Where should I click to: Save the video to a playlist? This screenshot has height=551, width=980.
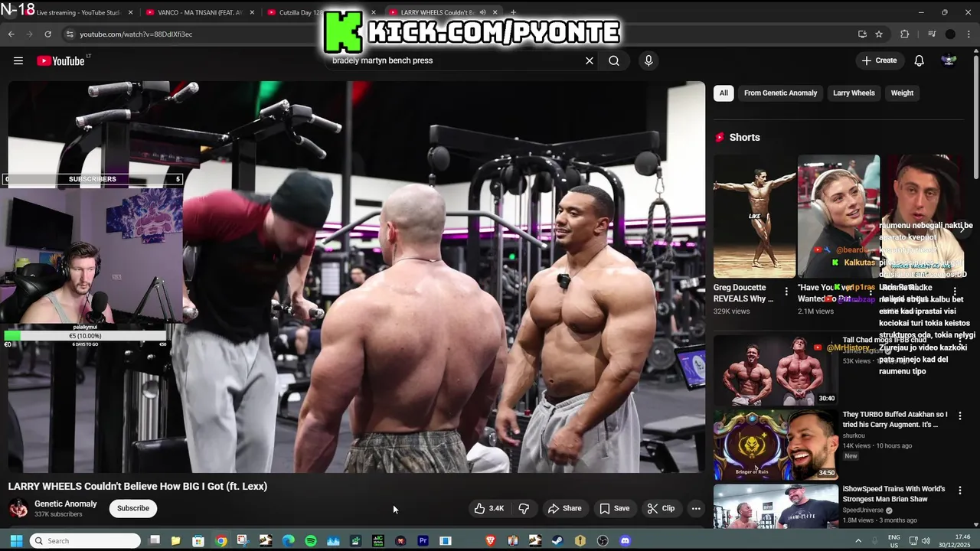(615, 508)
